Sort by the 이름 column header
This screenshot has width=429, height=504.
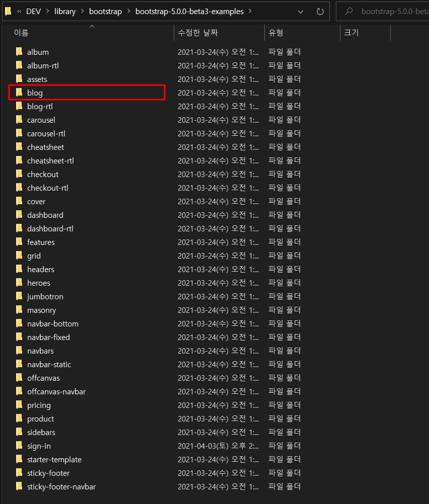(x=21, y=33)
